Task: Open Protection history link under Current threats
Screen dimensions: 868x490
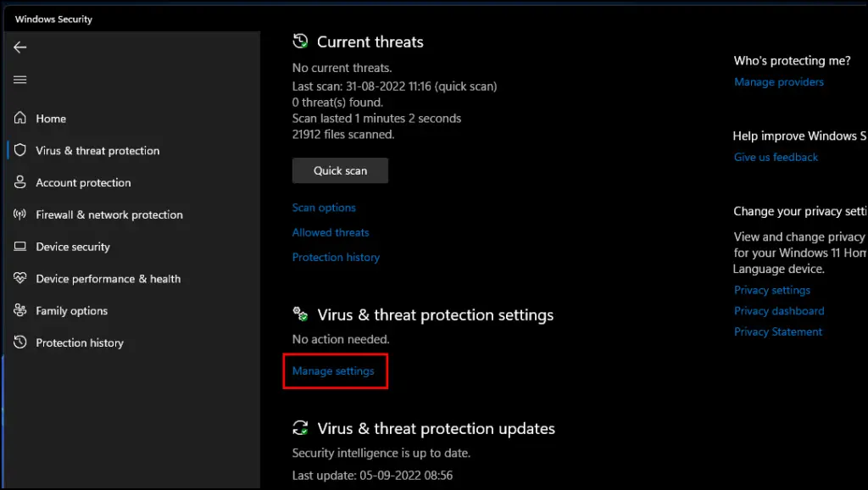Action: coord(336,258)
